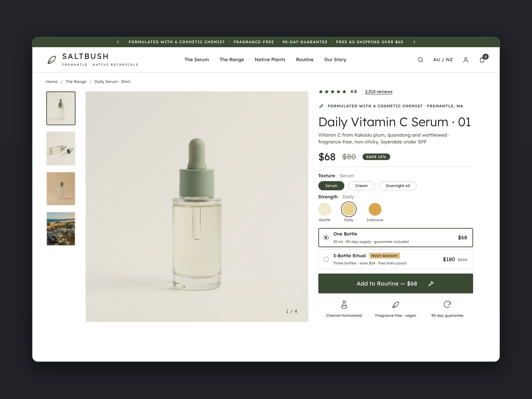This screenshot has width=532, height=399.
Task: Open The Serum nav menu item
Action: point(196,60)
